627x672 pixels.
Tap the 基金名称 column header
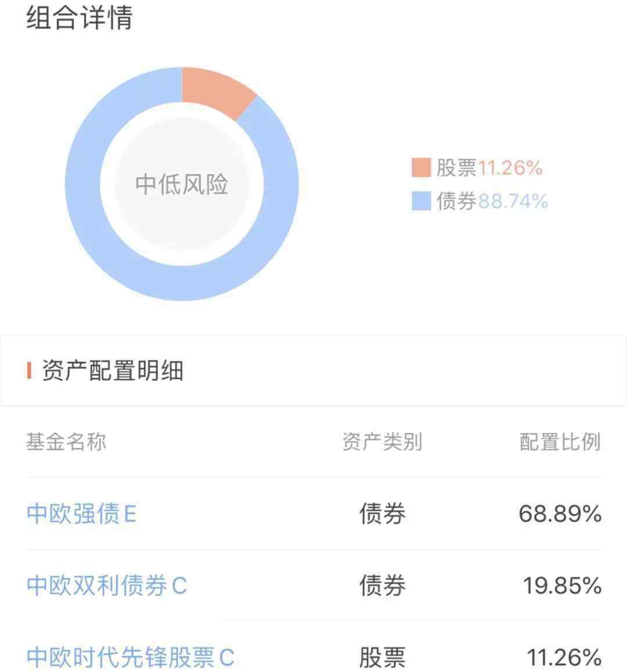(66, 441)
